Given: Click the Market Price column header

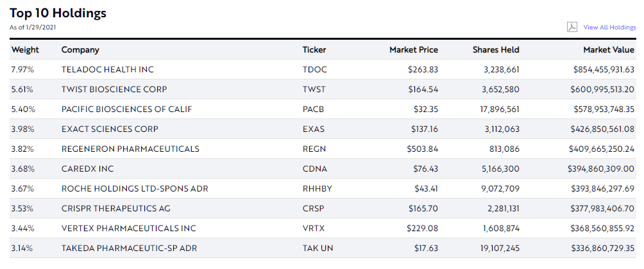Looking at the screenshot, I should tap(414, 50).
